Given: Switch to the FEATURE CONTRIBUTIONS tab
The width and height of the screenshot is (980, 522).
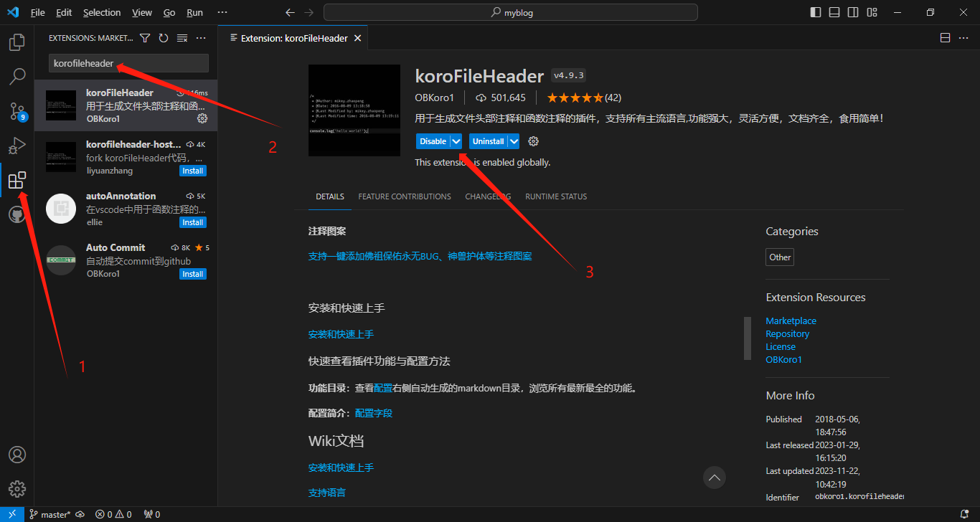Looking at the screenshot, I should 405,196.
